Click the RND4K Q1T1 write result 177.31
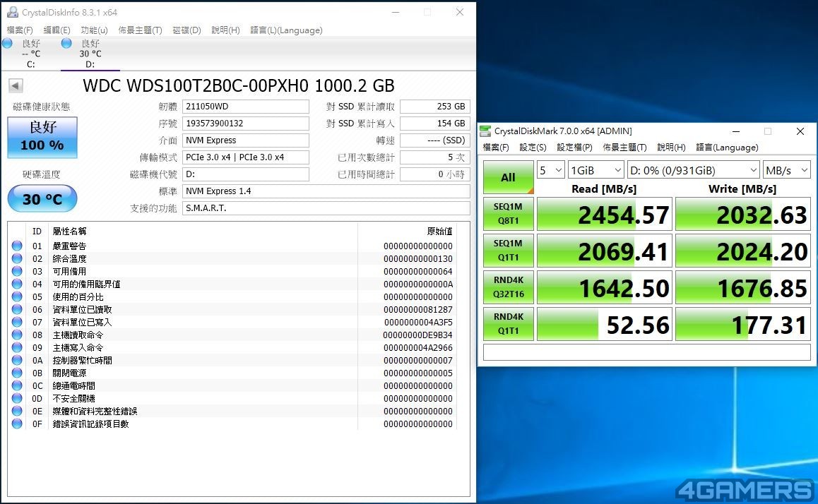The image size is (818, 504). 743,324
